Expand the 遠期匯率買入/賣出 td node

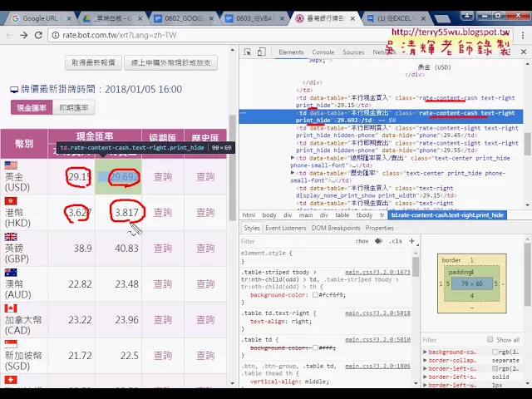click(x=293, y=158)
